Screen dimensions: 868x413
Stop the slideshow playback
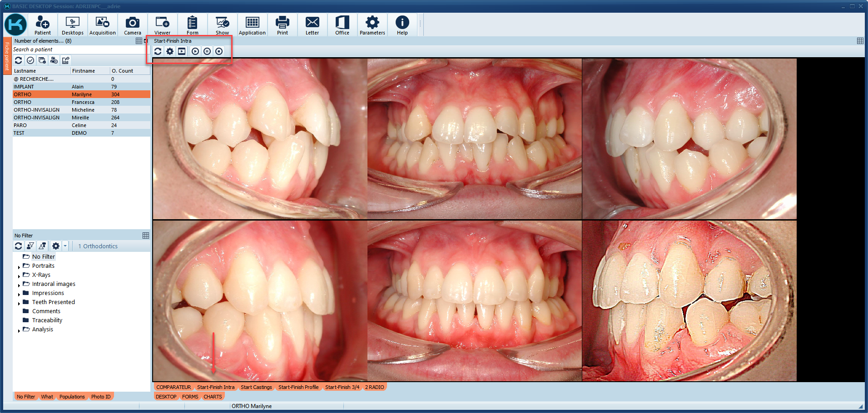tap(219, 51)
